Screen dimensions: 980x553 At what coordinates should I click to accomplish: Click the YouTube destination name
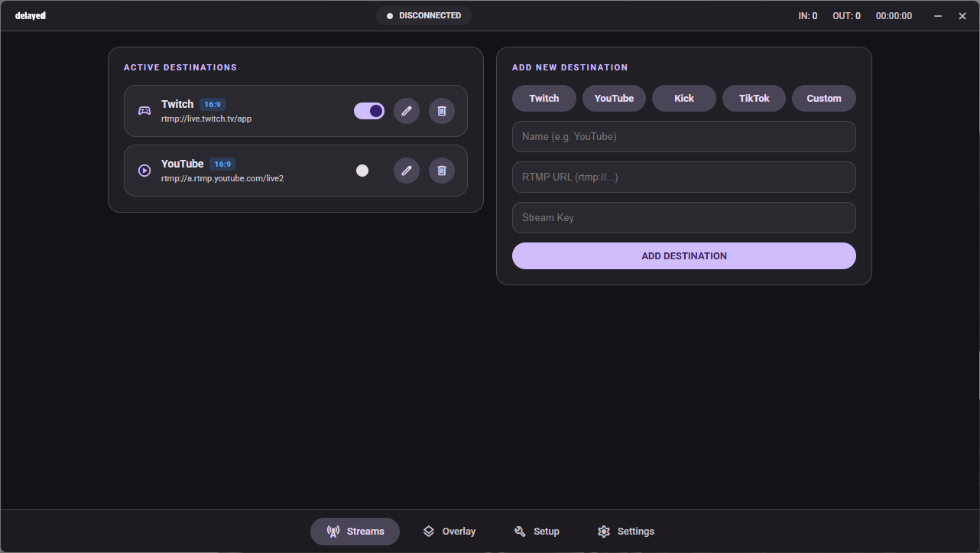(183, 164)
